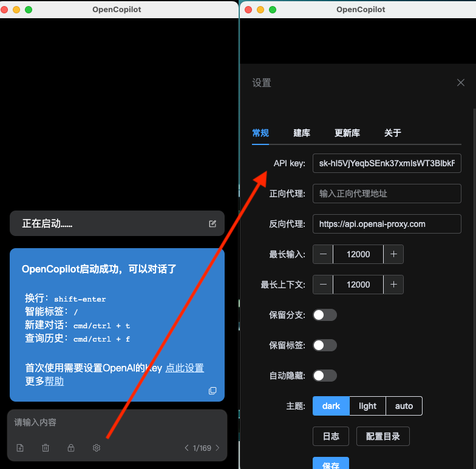Select the auto theme option
The image size is (476, 469).
[x=404, y=406]
